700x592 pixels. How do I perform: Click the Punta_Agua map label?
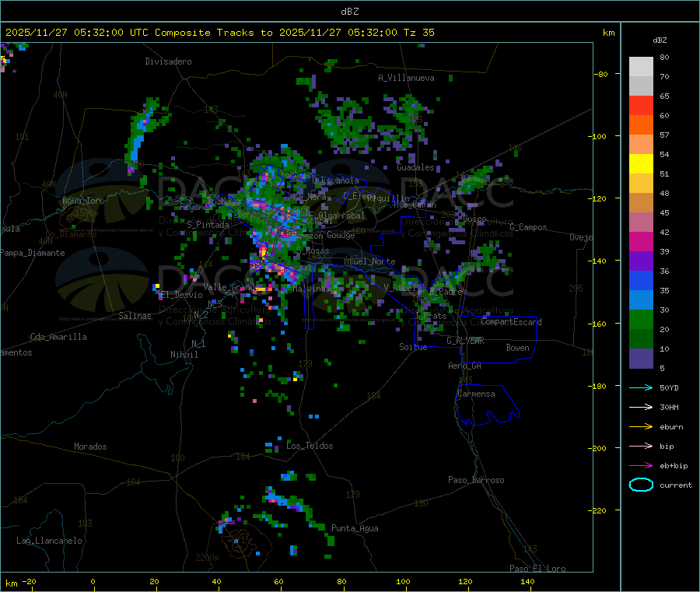pyautogui.click(x=355, y=528)
